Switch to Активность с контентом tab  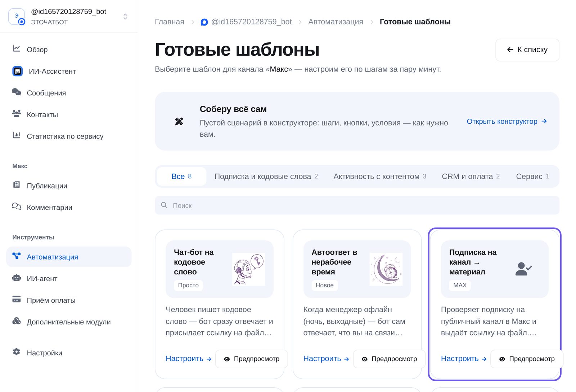(380, 177)
